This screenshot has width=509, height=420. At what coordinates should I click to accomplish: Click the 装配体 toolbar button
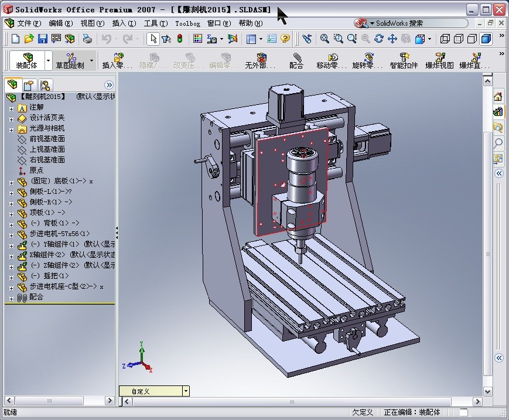pos(27,60)
